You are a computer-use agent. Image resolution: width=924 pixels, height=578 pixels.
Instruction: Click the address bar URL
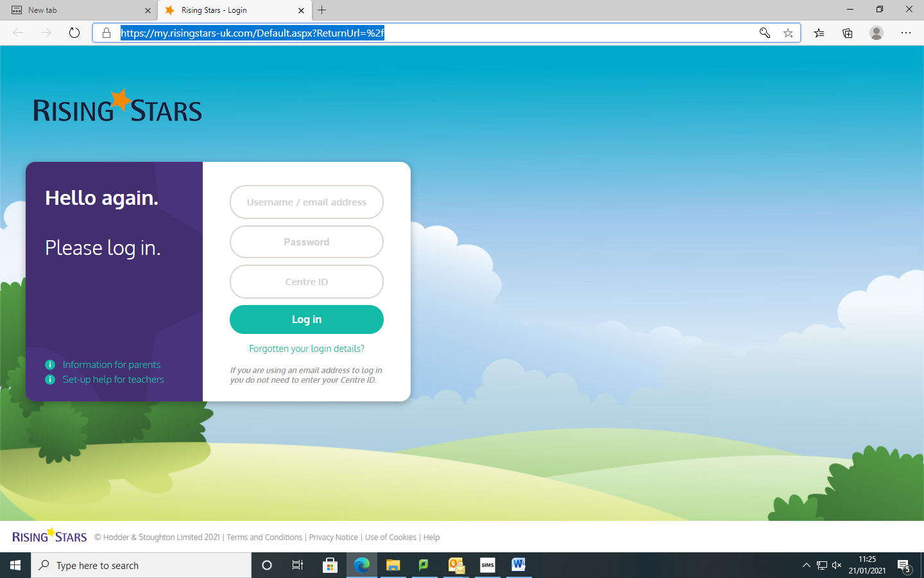(x=252, y=33)
